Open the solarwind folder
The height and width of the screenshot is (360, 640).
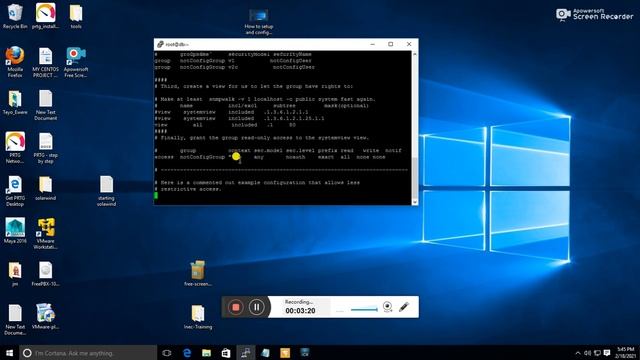45,188
